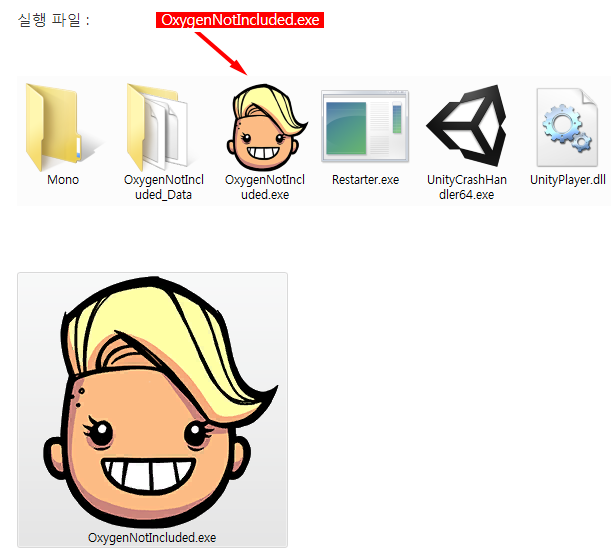This screenshot has height=556, width=611.
Task: Click the 'OxygenNotIncluded.exe' label under the small character icon
Action: coord(265,187)
